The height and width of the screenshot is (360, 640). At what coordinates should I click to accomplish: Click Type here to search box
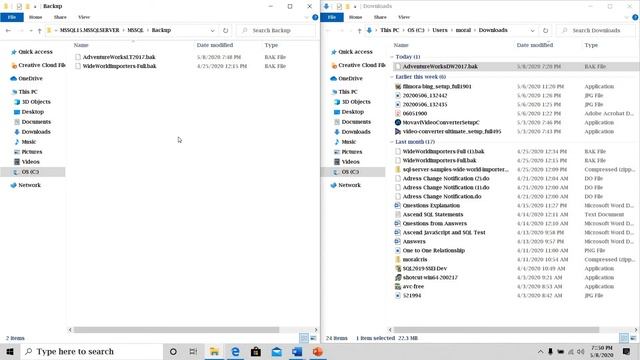click(x=91, y=351)
